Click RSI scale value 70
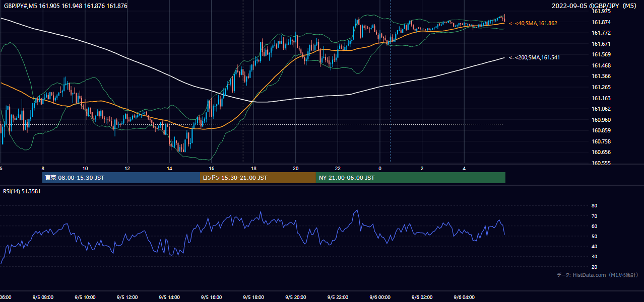 pyautogui.click(x=594, y=216)
